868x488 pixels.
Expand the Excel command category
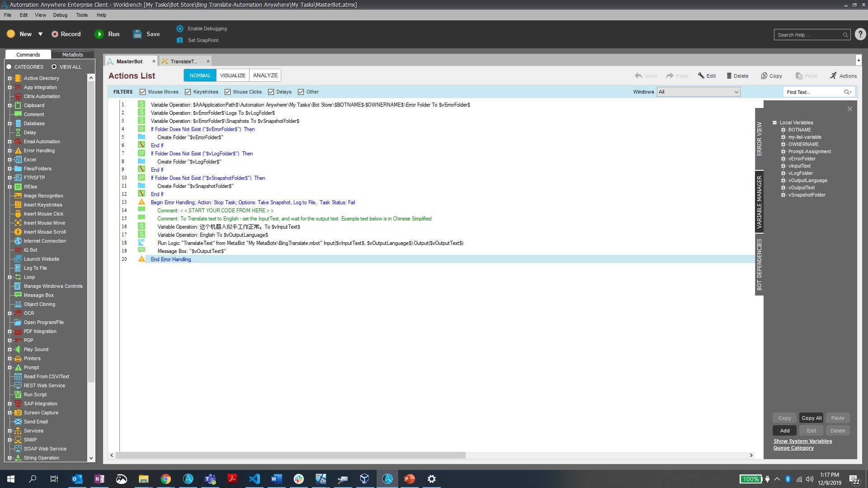coord(9,160)
